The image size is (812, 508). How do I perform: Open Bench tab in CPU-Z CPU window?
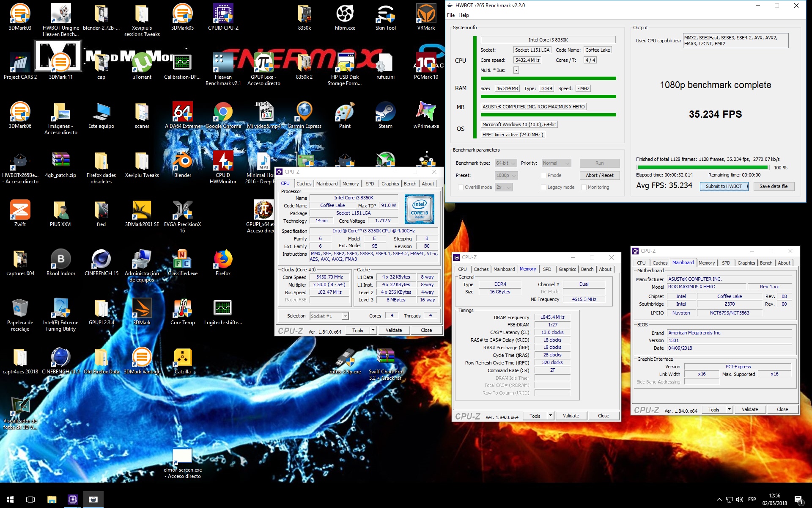(410, 184)
